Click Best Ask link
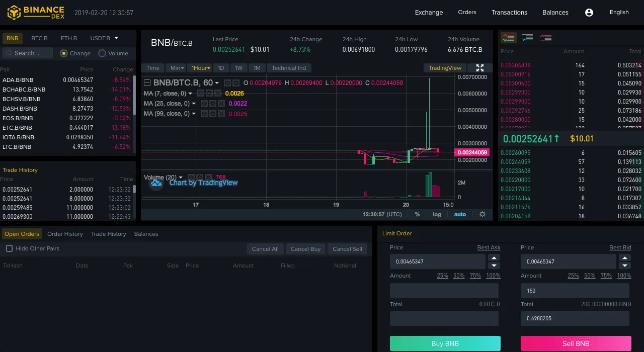644x352 pixels. (489, 247)
